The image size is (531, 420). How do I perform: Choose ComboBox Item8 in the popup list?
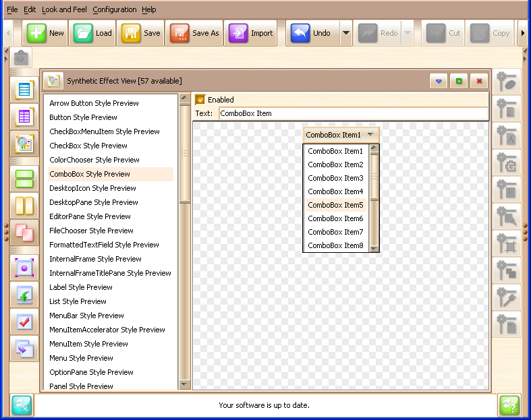click(335, 245)
